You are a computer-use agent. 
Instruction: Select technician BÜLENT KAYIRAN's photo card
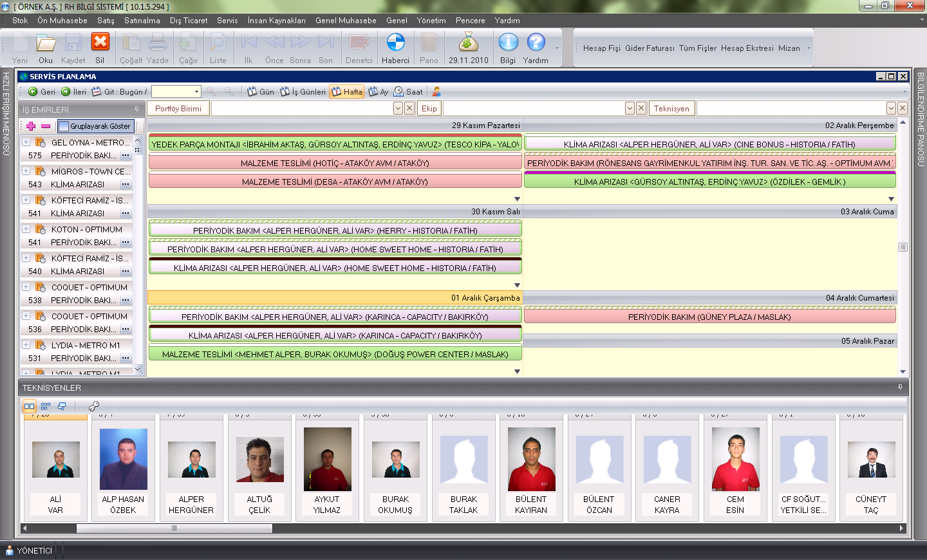click(531, 460)
